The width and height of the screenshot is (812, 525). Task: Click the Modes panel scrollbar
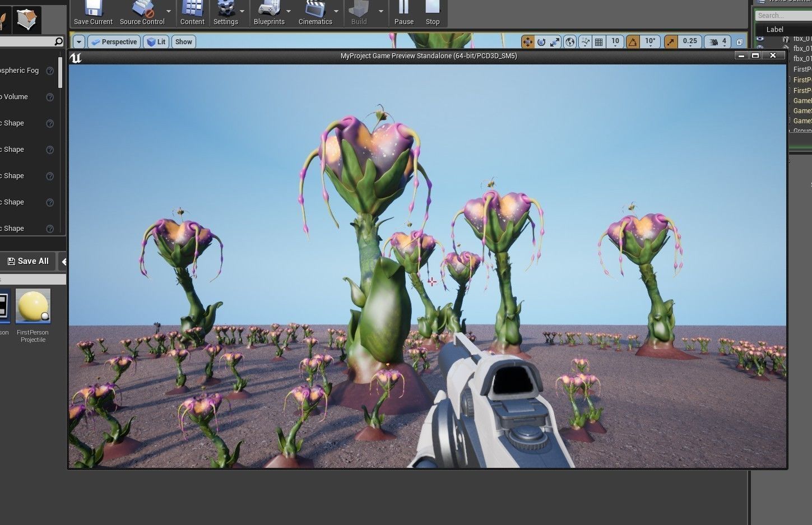click(x=61, y=72)
